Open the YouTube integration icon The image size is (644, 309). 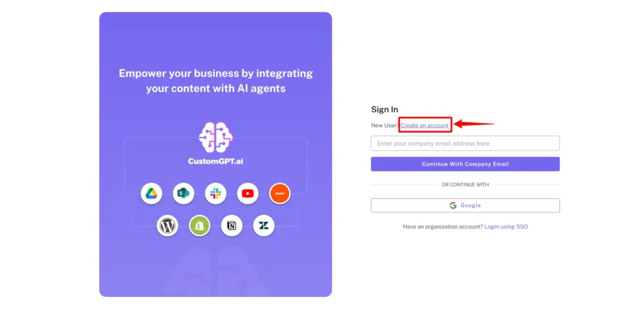248,193
